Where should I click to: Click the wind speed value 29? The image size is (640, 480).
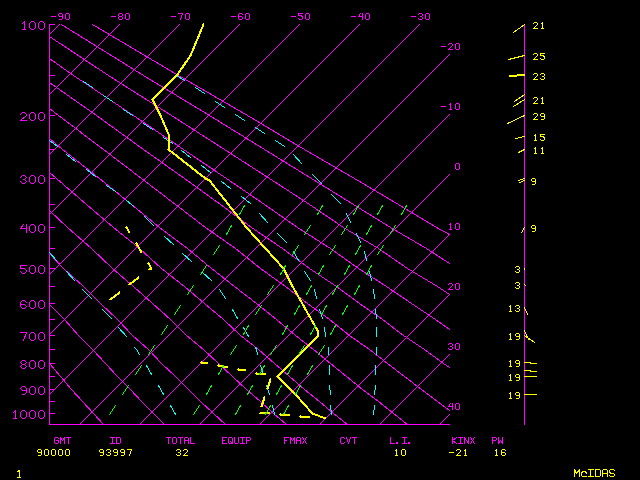tap(539, 117)
